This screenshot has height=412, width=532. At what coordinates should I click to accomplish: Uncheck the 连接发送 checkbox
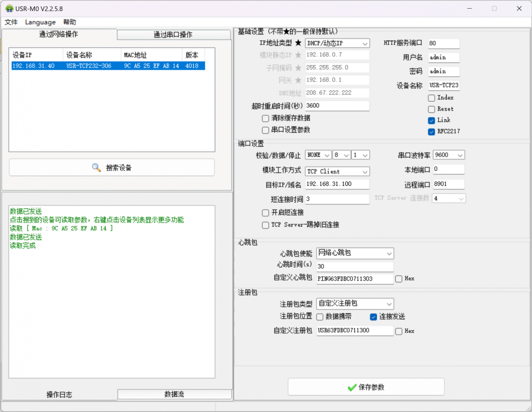[373, 317]
